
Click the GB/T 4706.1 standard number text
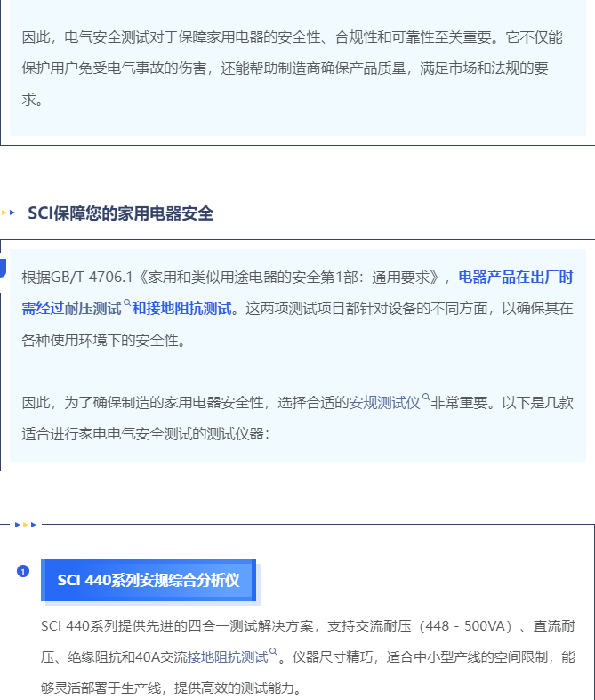click(x=92, y=278)
